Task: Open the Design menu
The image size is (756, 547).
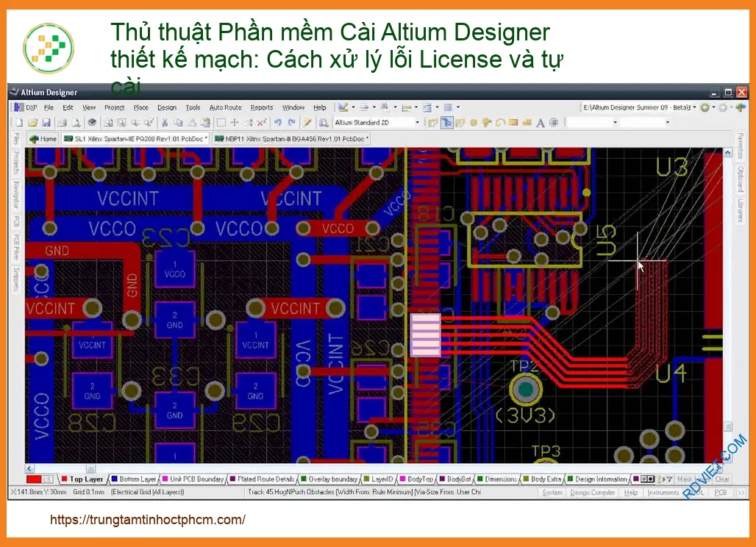Action: (167, 107)
